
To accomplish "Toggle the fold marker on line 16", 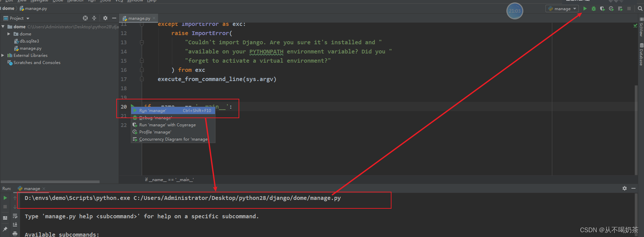I will point(142,70).
